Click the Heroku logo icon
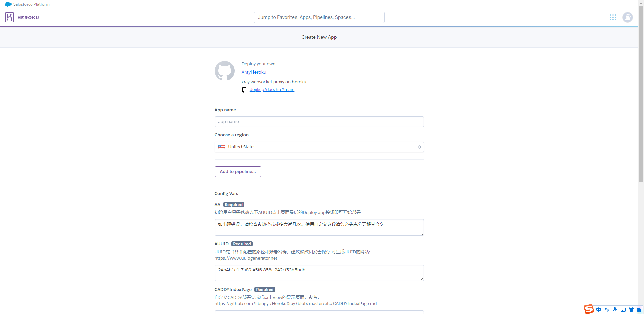 point(9,17)
